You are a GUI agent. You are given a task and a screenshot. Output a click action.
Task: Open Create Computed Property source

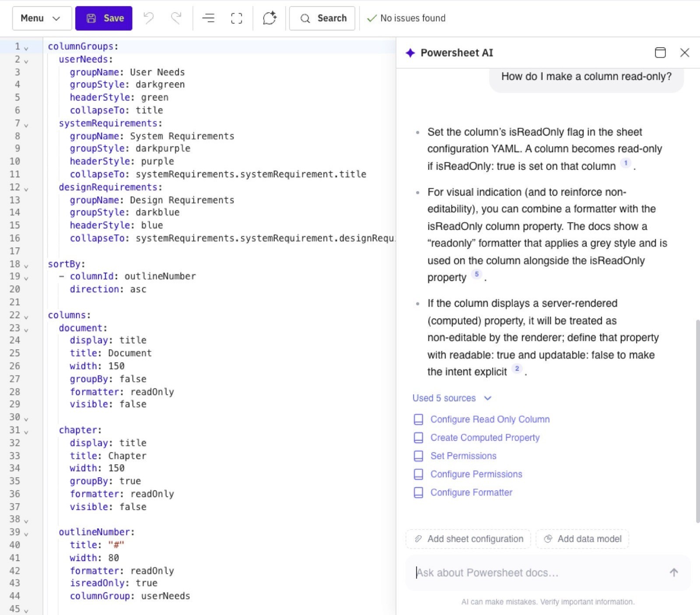coord(485,438)
